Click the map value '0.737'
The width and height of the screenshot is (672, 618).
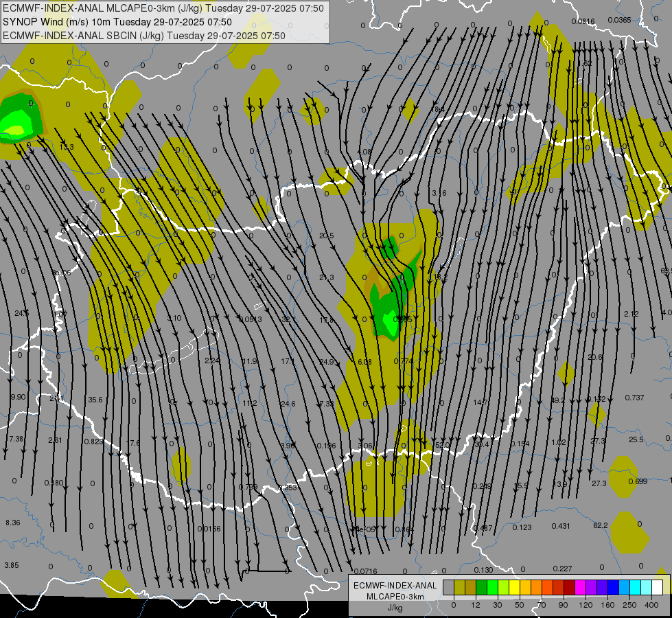pyautogui.click(x=635, y=398)
